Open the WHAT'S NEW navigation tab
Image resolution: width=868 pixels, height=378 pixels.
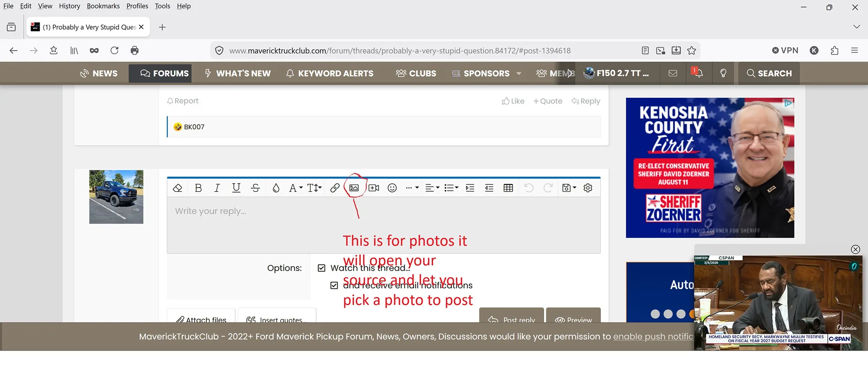point(238,73)
